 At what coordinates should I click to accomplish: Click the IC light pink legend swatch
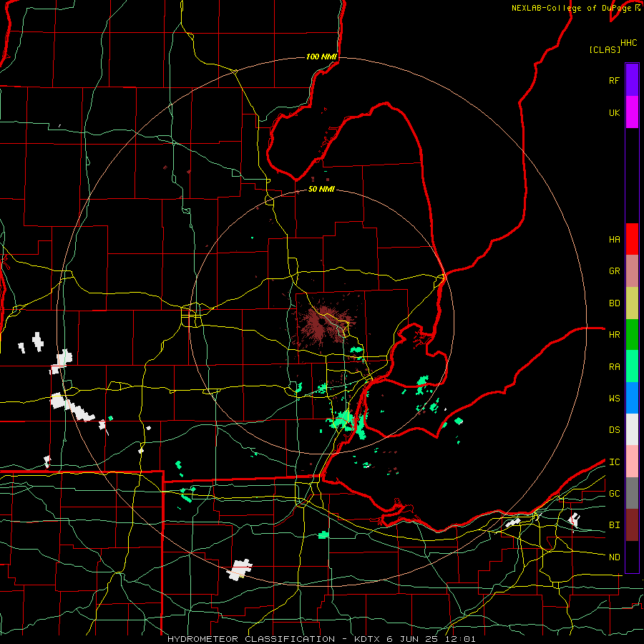(632, 462)
